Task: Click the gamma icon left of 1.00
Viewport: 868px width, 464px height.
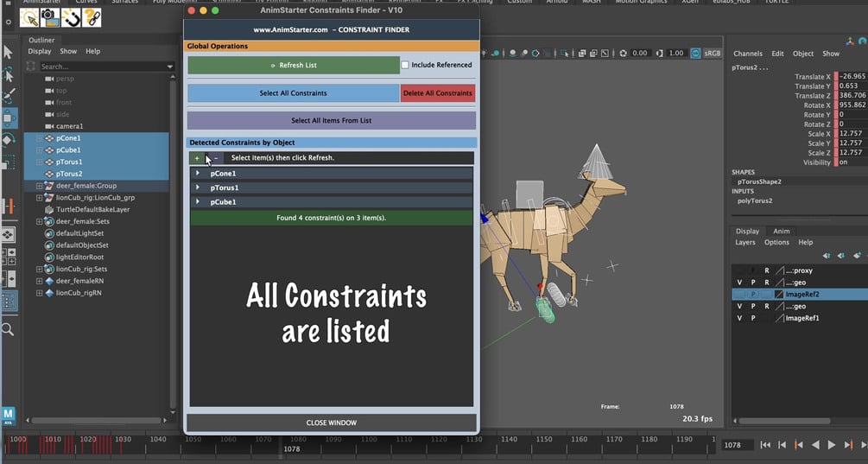Action: point(659,54)
